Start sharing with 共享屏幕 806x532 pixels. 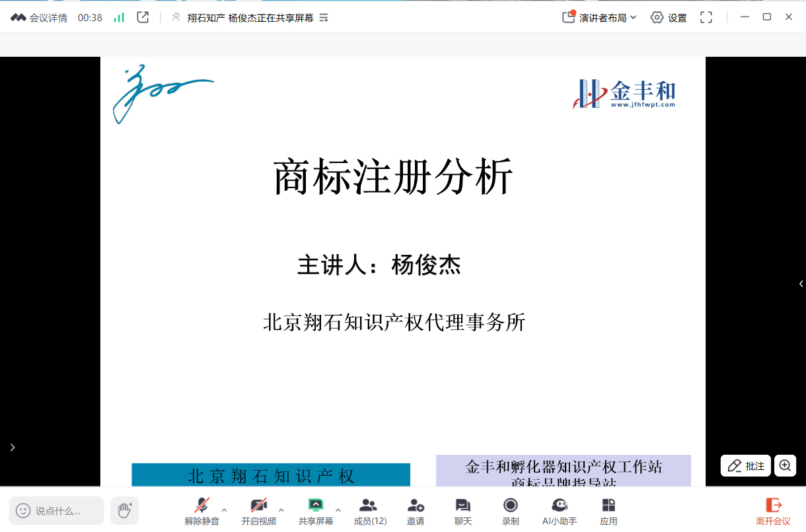click(x=316, y=512)
